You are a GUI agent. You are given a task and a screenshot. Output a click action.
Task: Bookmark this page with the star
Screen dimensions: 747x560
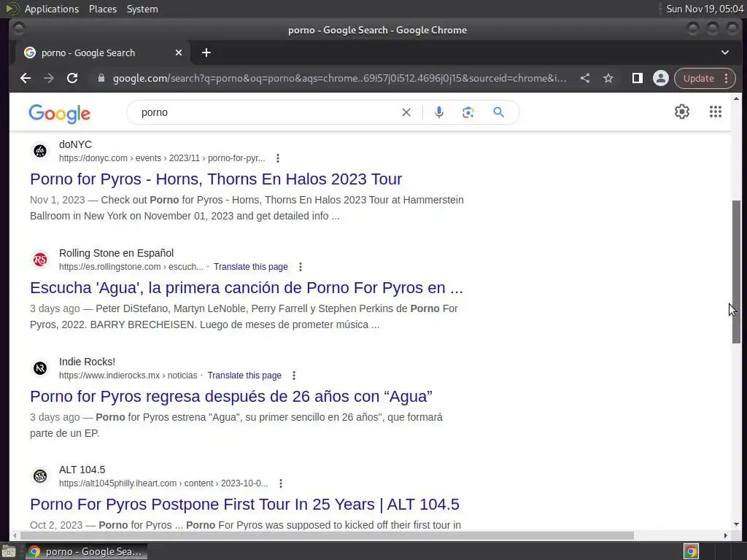(608, 78)
